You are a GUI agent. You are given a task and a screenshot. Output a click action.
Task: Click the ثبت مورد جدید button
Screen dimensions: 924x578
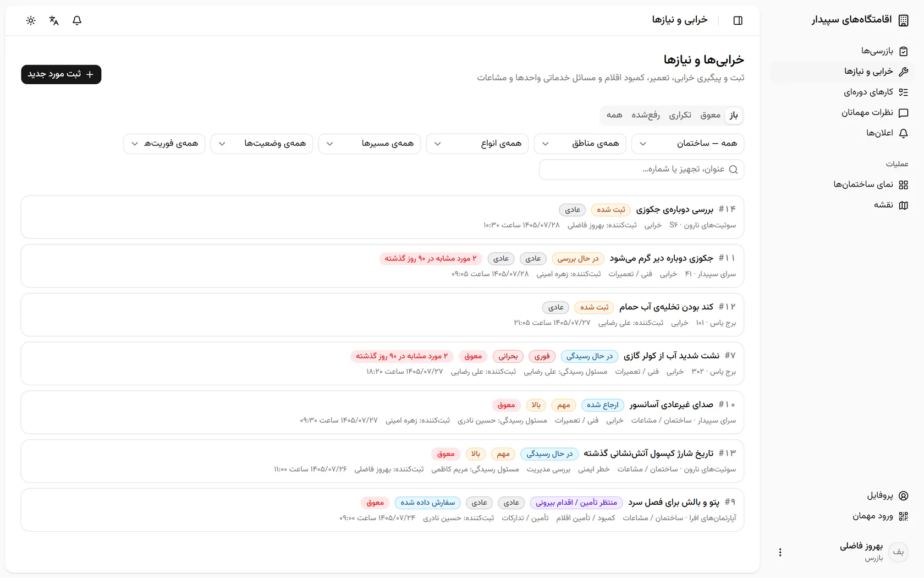(61, 74)
